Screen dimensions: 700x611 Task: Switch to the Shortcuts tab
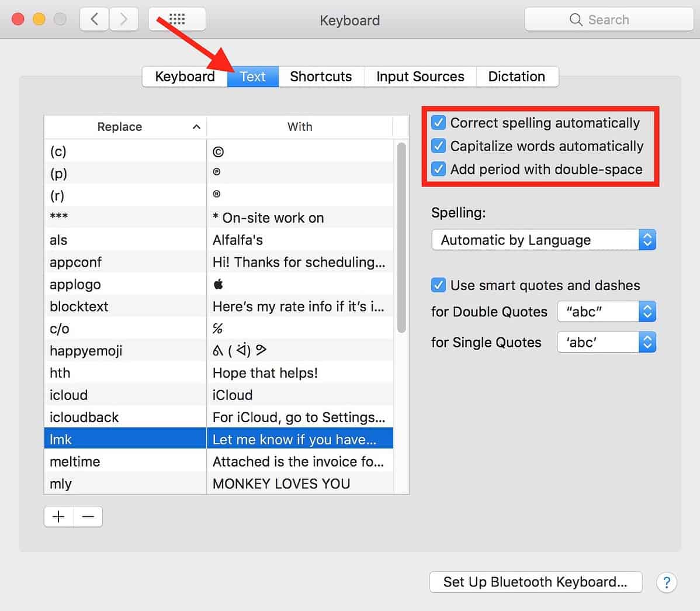click(321, 77)
